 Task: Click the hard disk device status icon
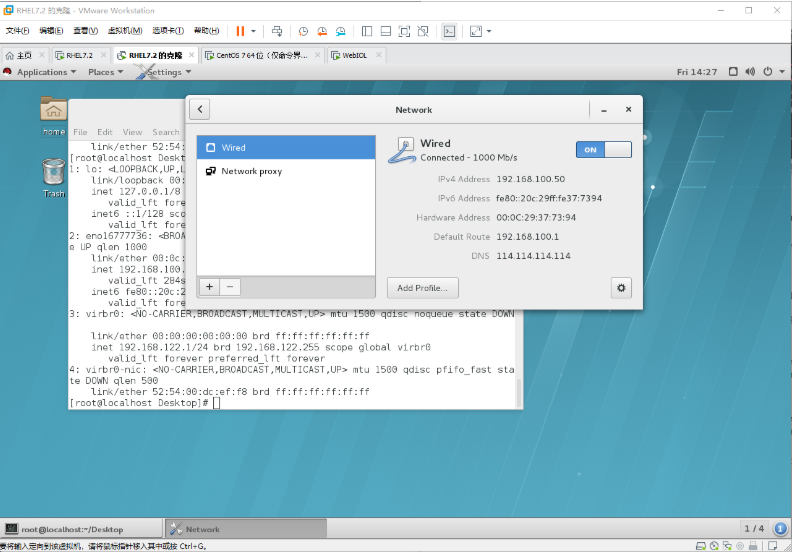(x=701, y=546)
